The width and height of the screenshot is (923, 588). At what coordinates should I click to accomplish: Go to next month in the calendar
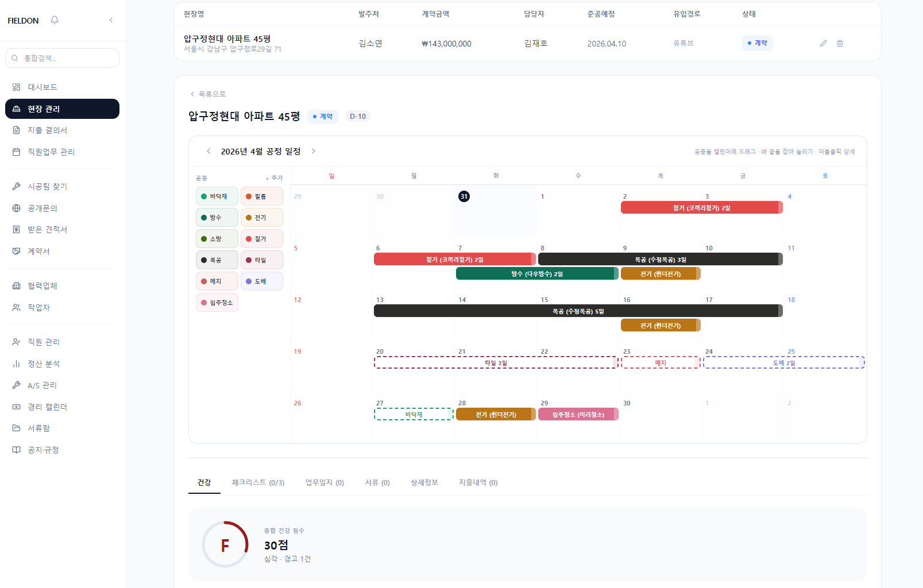314,150
